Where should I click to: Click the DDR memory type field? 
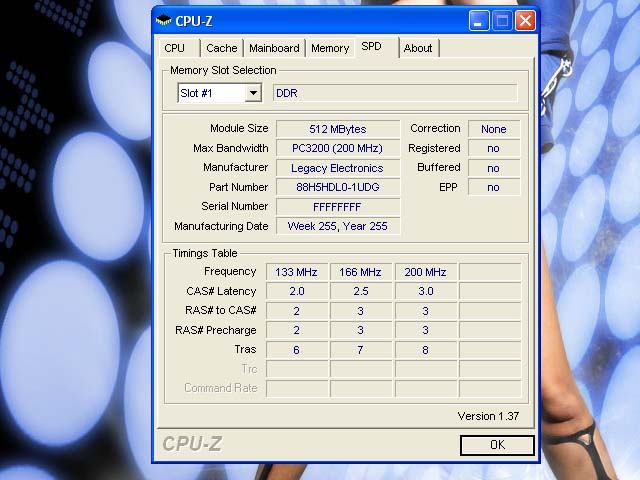pos(395,93)
